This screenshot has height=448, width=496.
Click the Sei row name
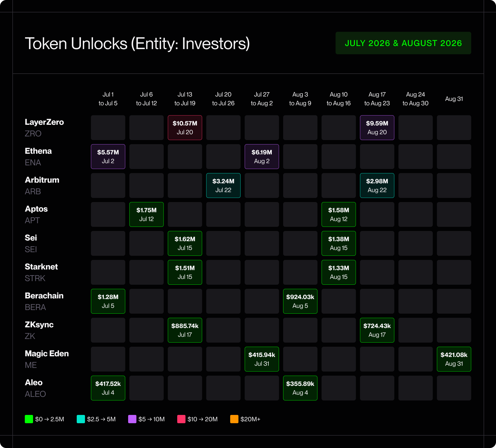tap(31, 238)
